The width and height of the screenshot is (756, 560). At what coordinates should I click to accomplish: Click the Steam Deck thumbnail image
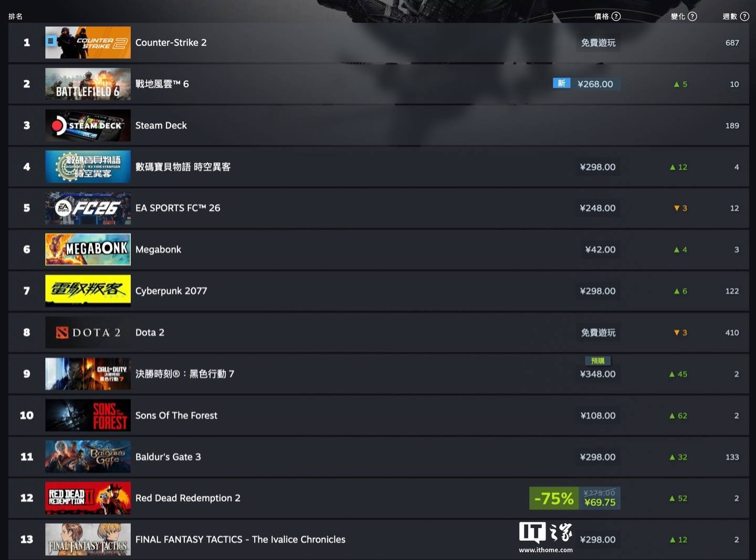[88, 126]
